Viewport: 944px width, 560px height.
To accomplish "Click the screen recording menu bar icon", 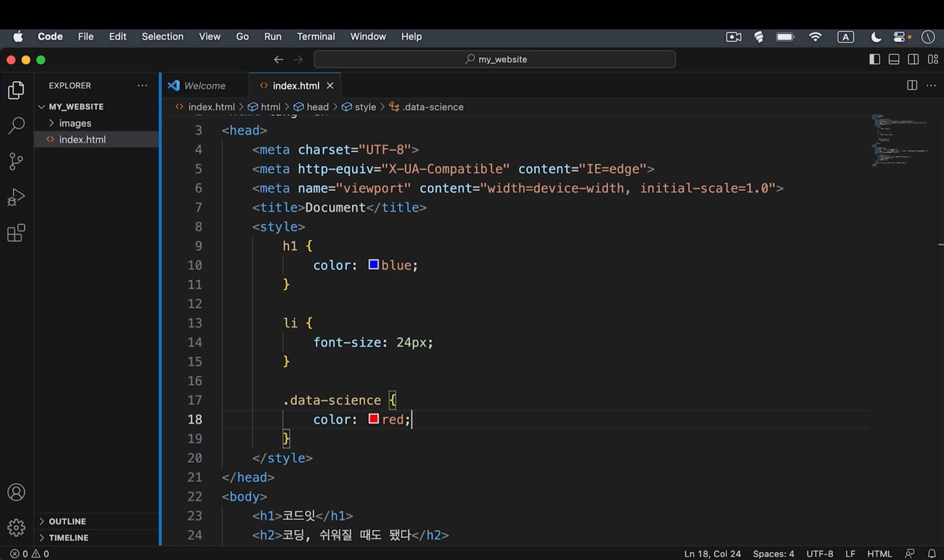I will pyautogui.click(x=734, y=37).
